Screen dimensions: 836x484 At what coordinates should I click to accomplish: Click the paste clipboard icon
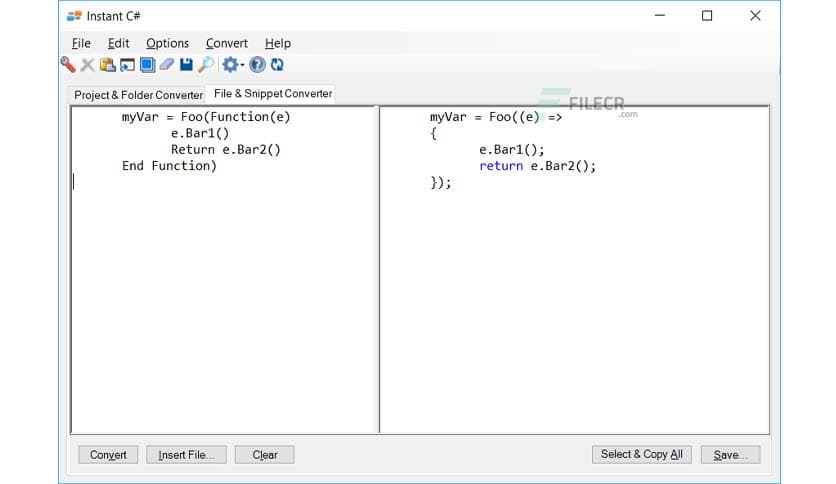pyautogui.click(x=108, y=65)
